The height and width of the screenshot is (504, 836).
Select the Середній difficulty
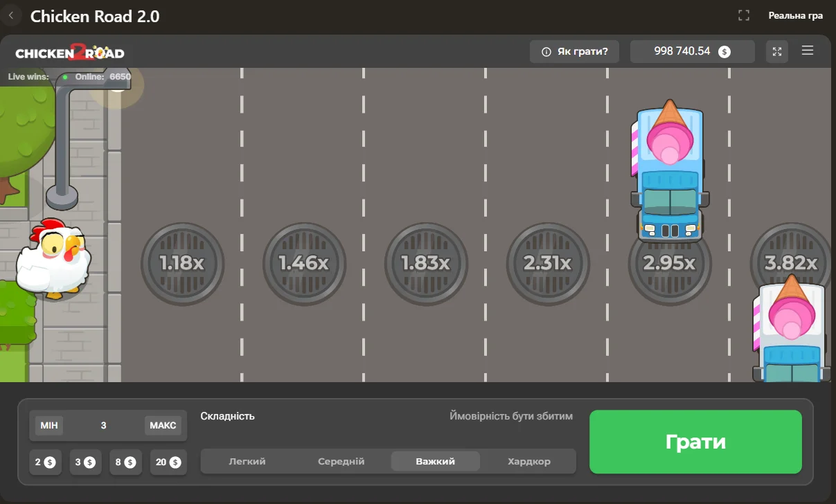pyautogui.click(x=341, y=461)
